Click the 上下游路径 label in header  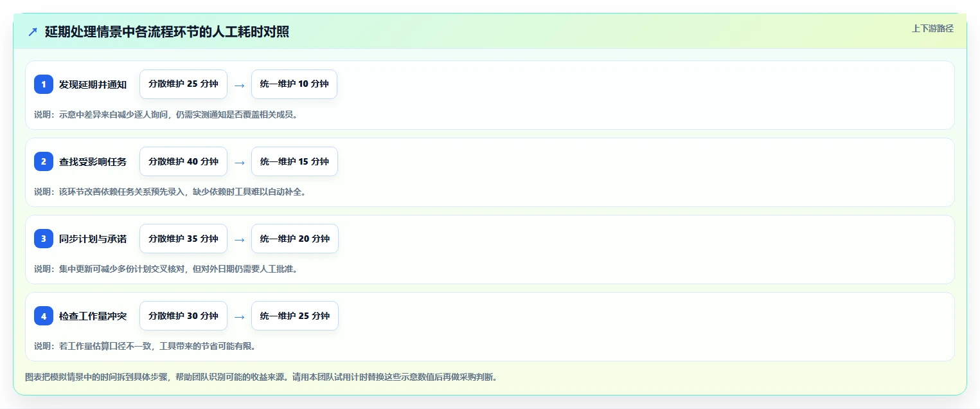[x=932, y=28]
